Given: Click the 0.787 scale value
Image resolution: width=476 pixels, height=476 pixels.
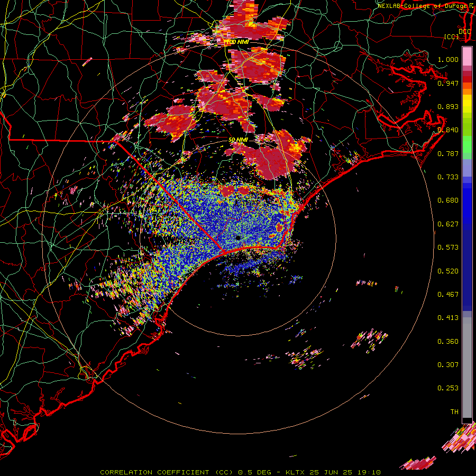Looking at the screenshot, I should pos(448,153).
